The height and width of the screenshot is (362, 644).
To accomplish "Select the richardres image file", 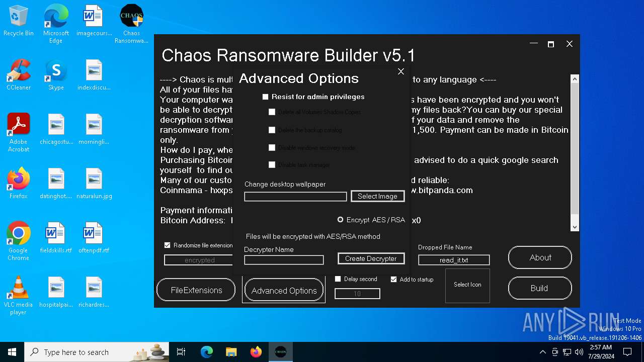I will [x=94, y=292].
